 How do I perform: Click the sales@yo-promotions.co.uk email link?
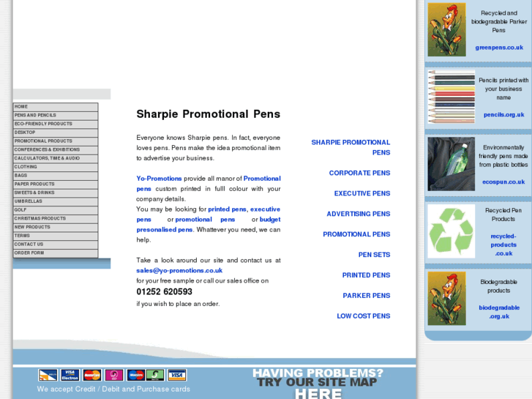point(179,270)
